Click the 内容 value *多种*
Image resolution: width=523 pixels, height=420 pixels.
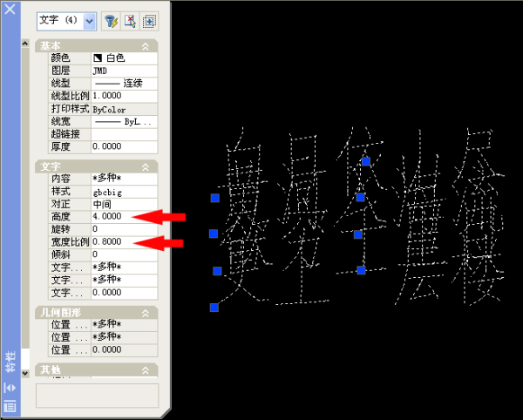(124, 179)
